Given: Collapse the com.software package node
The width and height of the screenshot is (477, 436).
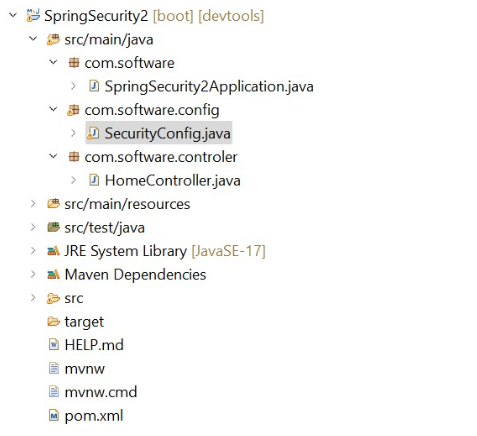Looking at the screenshot, I should click(x=53, y=62).
